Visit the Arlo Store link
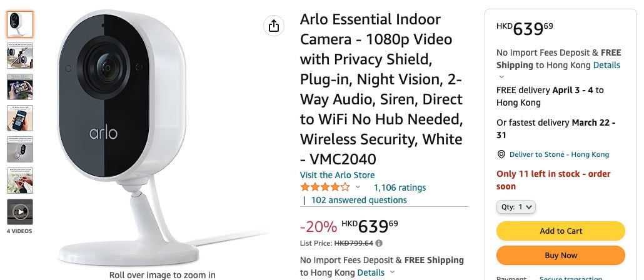 click(x=337, y=175)
